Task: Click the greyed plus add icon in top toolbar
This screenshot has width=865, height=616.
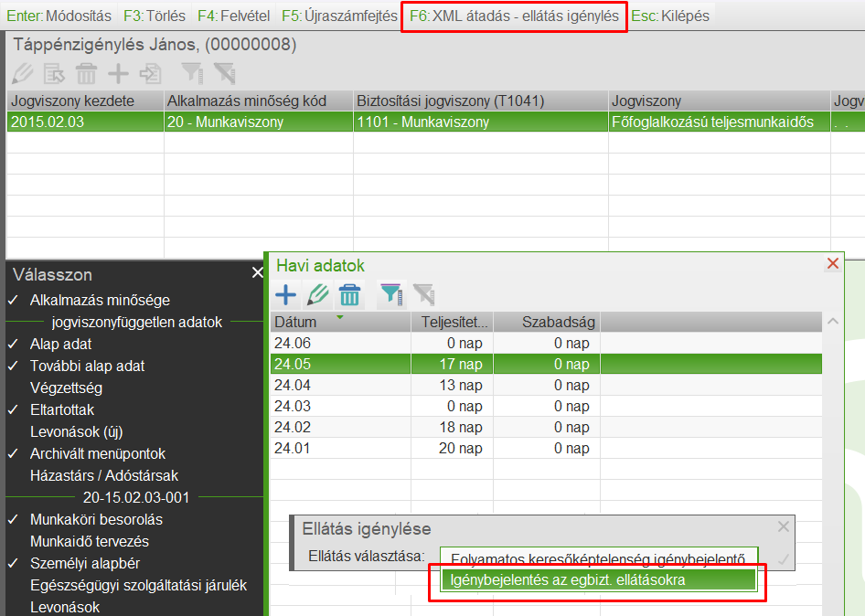Action: (x=118, y=73)
